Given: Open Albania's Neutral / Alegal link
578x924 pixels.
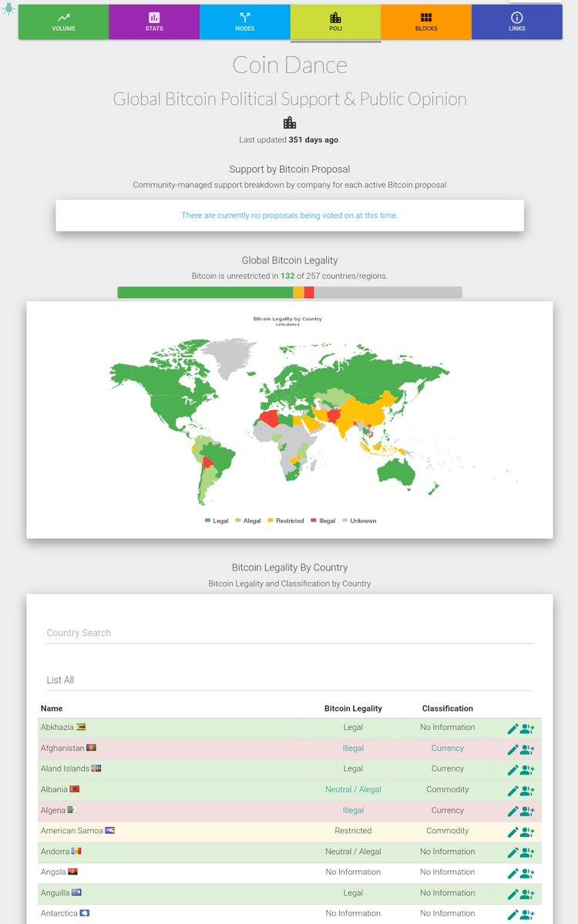Looking at the screenshot, I should [x=353, y=789].
